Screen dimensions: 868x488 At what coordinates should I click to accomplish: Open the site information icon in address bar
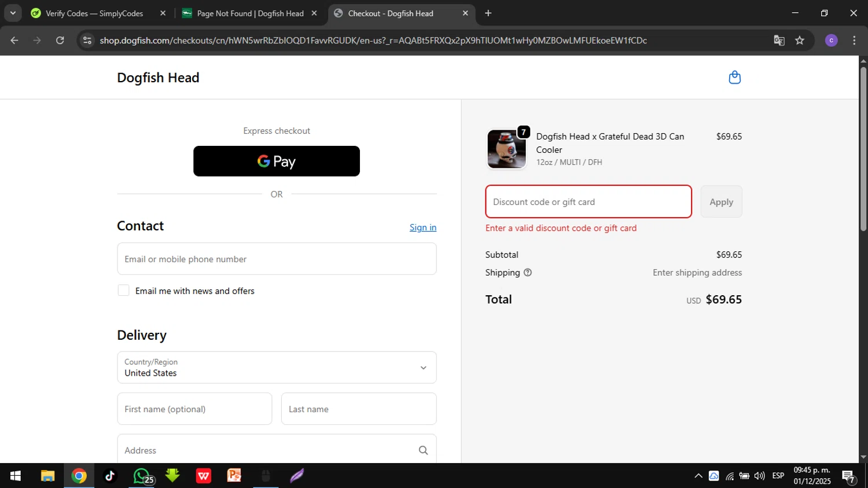pyautogui.click(x=87, y=41)
